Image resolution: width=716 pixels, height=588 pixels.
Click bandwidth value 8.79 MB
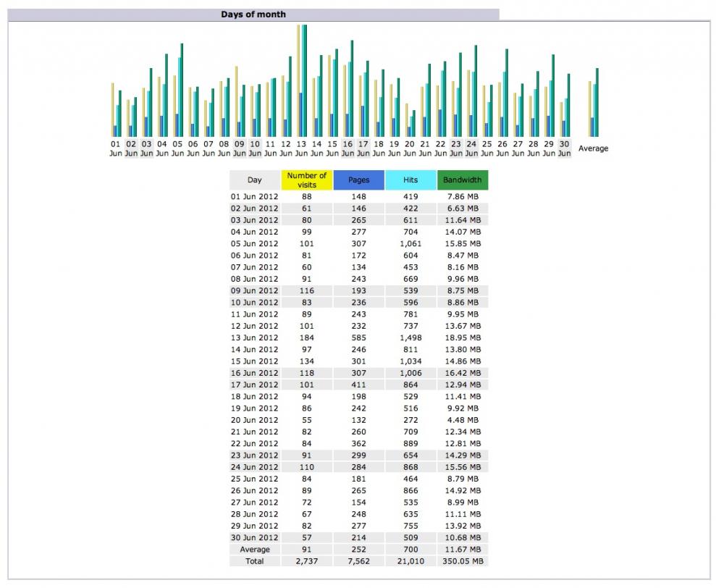point(463,479)
